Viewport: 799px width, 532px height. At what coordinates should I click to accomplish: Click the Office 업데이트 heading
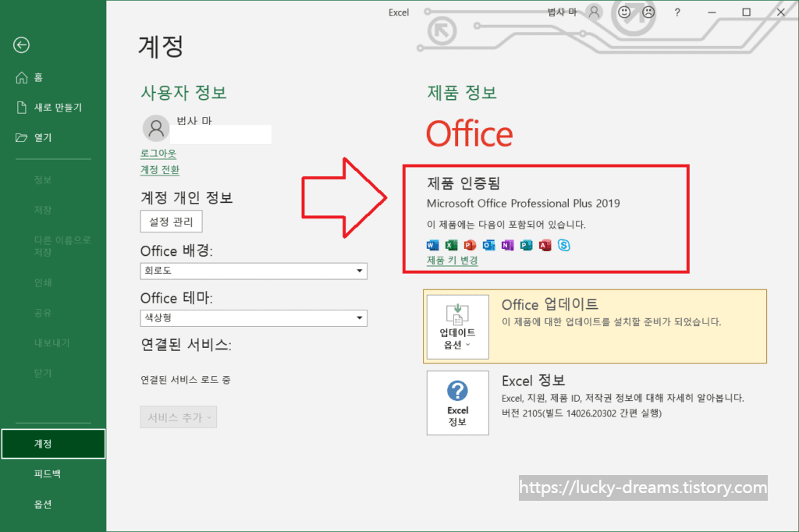[550, 304]
